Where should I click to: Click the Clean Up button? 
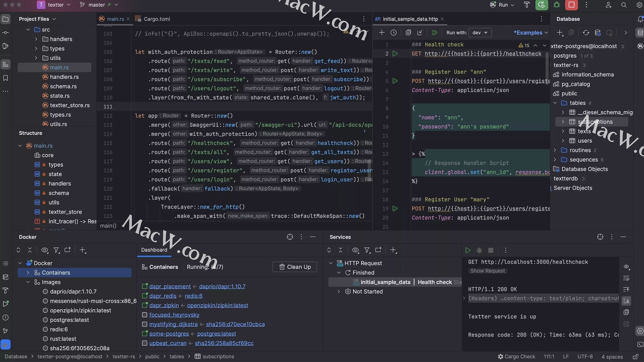295,267
